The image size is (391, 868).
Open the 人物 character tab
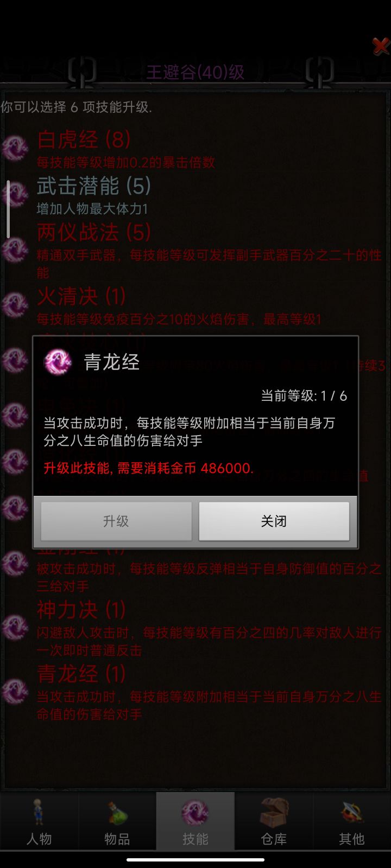coord(39,821)
